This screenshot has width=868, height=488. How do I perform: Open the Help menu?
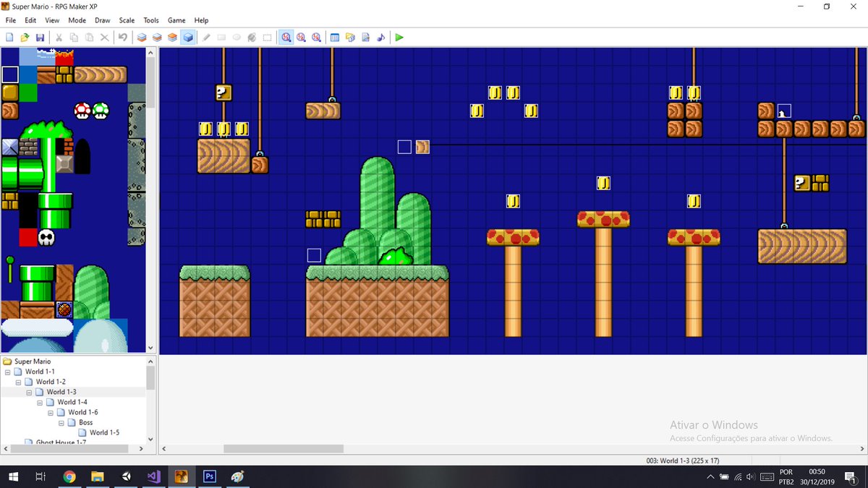(x=201, y=20)
